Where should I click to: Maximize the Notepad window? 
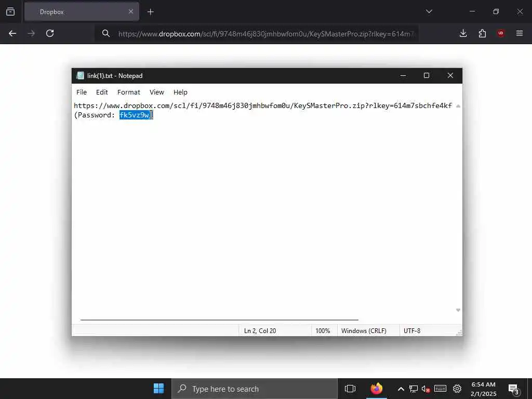[427, 76]
